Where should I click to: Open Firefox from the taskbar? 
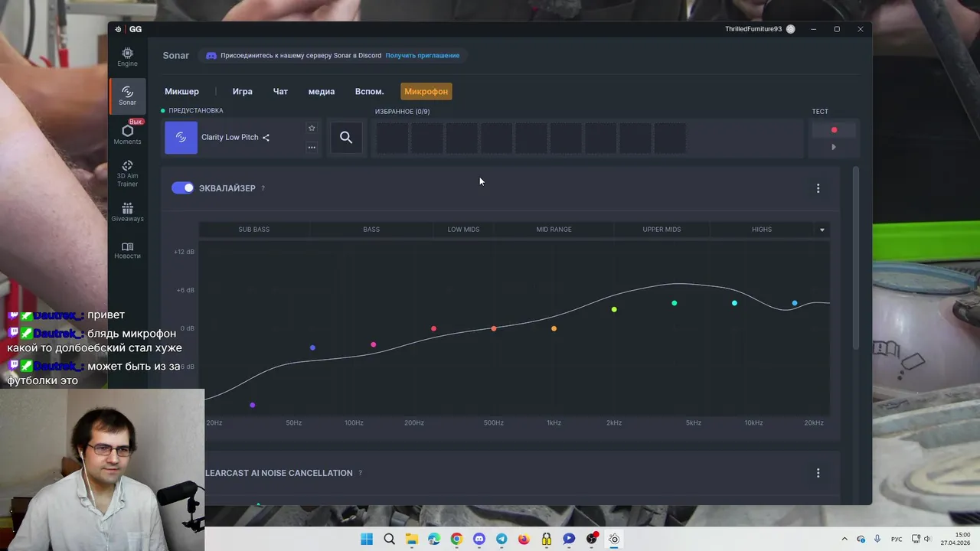click(x=524, y=539)
